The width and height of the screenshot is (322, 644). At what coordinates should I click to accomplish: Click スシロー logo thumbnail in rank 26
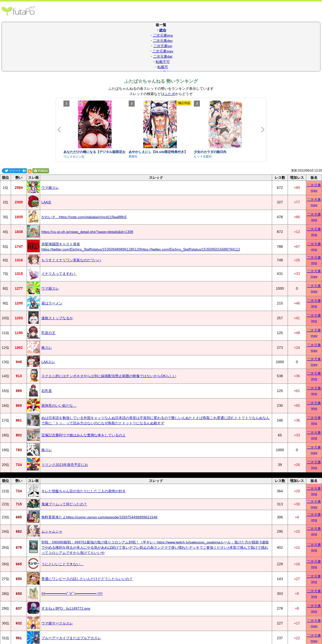coord(33,564)
